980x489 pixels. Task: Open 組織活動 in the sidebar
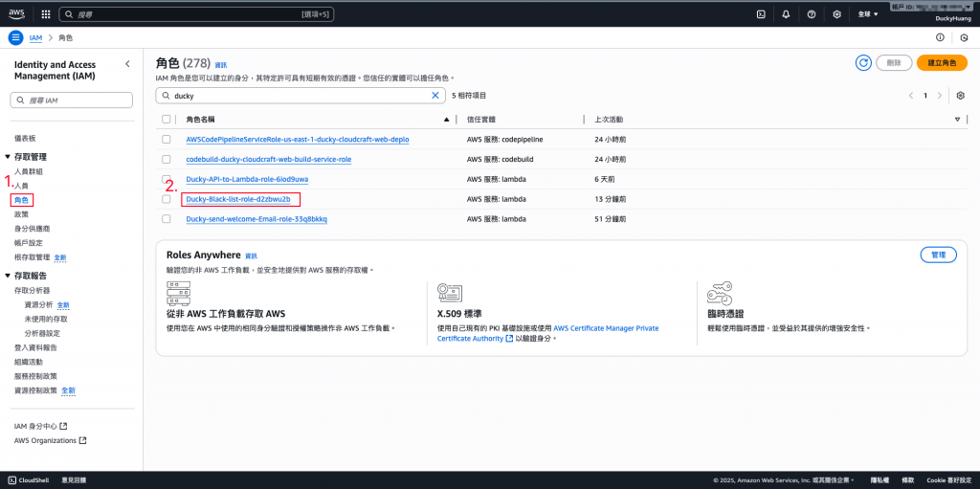pos(29,362)
